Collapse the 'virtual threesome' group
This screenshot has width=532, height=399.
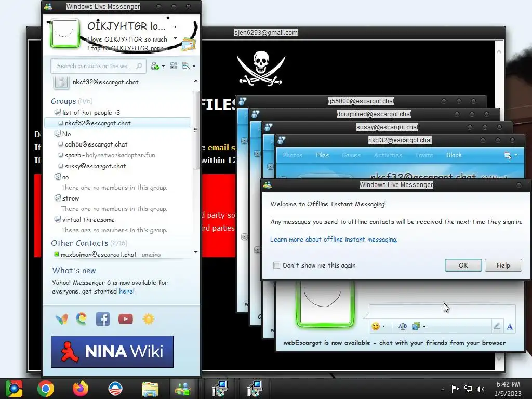click(57, 220)
